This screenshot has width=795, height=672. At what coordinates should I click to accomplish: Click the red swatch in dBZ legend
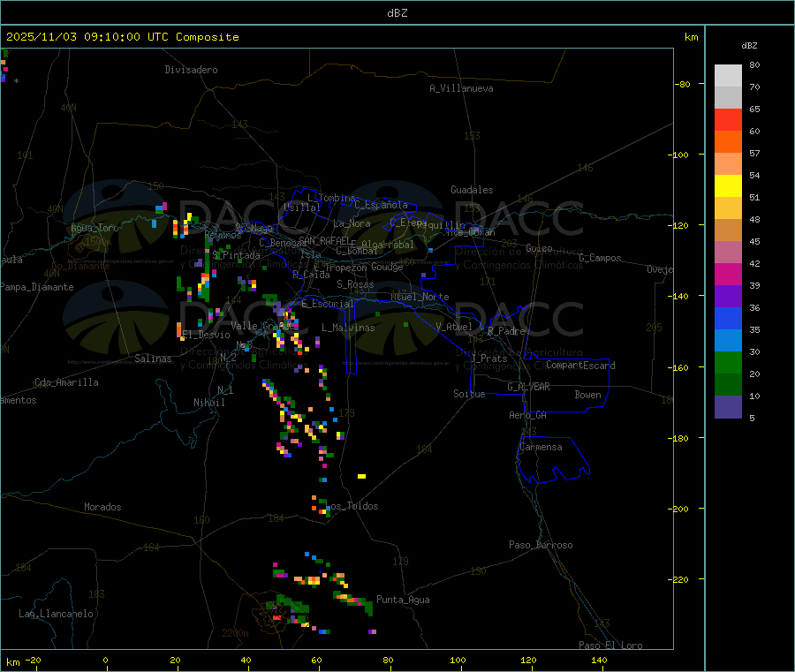tap(728, 119)
